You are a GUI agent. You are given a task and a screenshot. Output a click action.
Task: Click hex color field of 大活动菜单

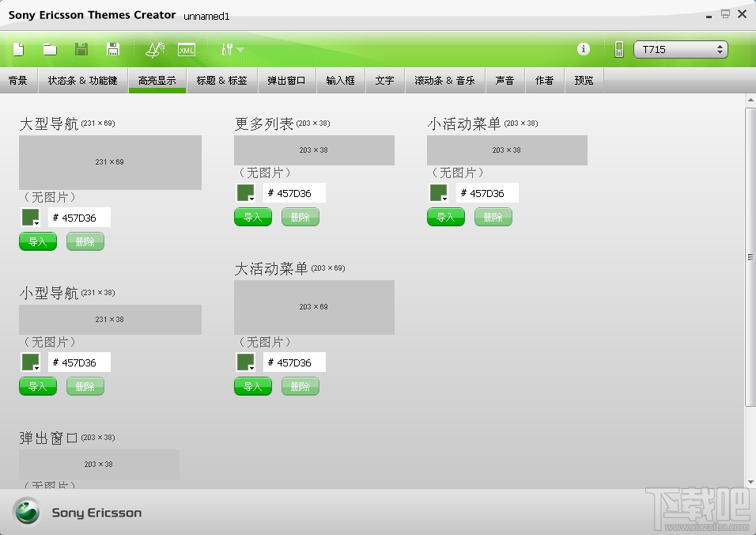tap(294, 362)
